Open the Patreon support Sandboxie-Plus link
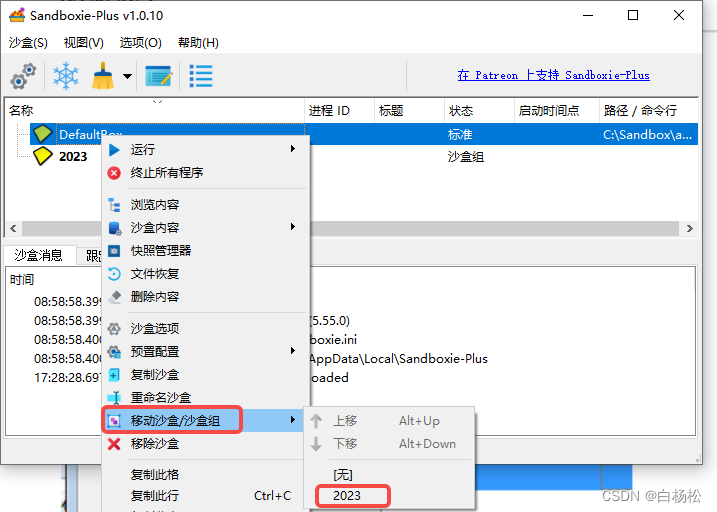This screenshot has width=717, height=512. coord(553,75)
